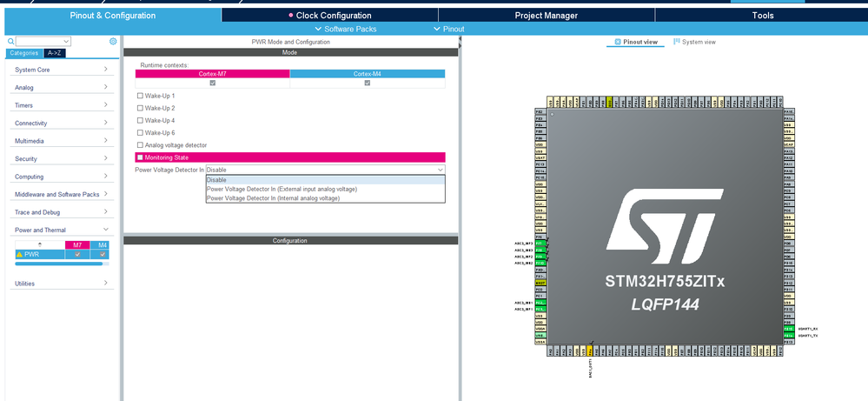Open the Power Voltage Detector In combo box

click(325, 170)
